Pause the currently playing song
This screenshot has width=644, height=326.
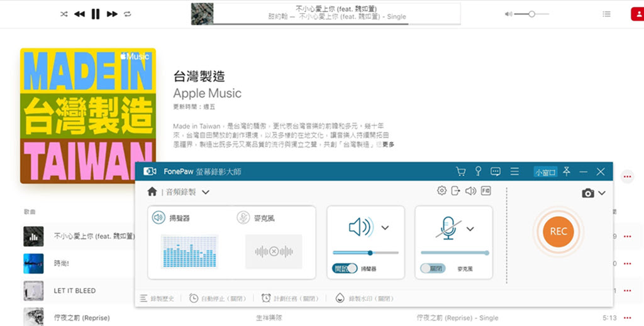(x=96, y=14)
